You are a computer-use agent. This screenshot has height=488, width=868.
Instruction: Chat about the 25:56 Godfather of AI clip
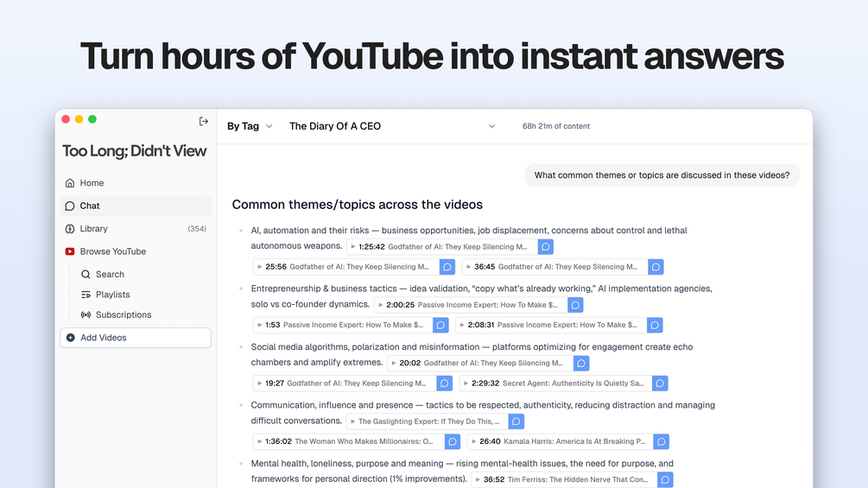click(447, 267)
